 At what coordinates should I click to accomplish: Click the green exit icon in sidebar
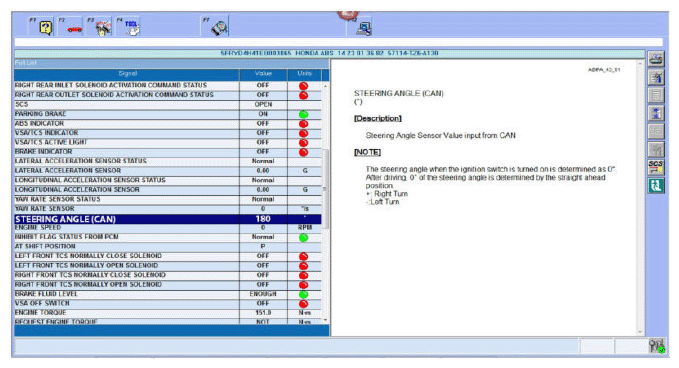click(656, 186)
